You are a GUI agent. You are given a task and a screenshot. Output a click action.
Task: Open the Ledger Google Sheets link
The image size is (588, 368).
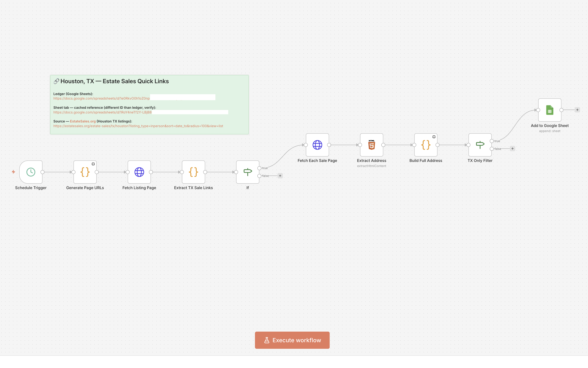[x=101, y=98]
